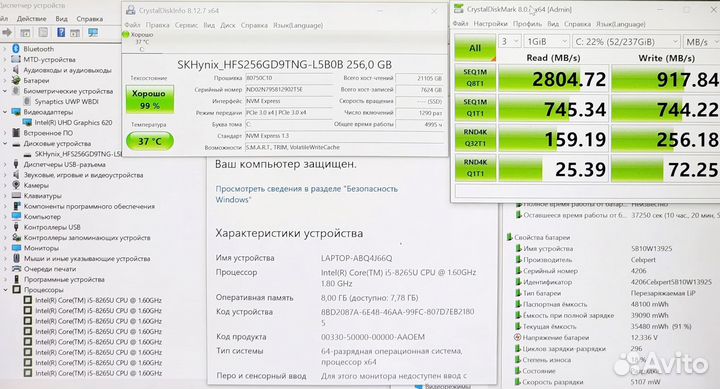Collapse the Видеоадаптеры node
Viewport: 720px width, 389px height.
click(5, 112)
